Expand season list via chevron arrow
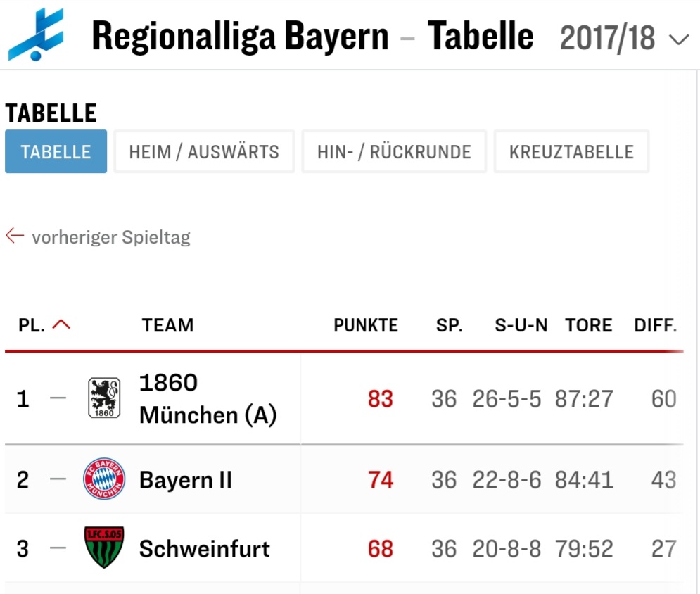Screen dimensions: 700x594 click(679, 40)
